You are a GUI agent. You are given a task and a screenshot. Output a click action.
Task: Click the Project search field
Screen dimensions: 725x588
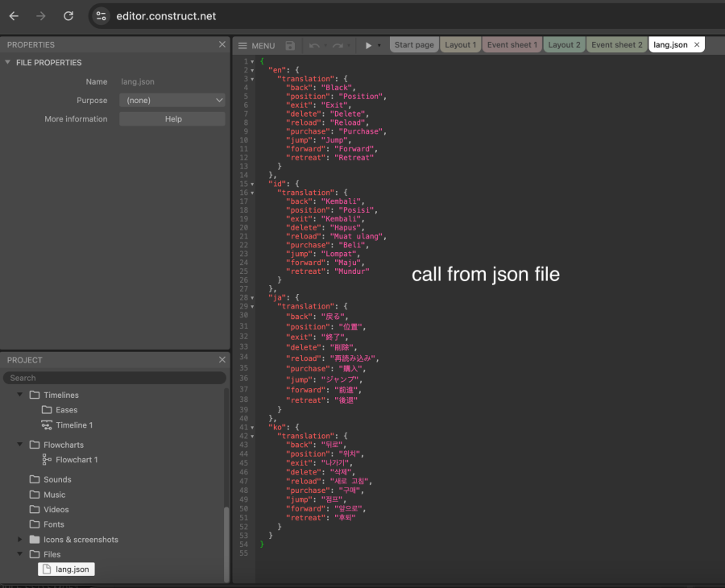(x=114, y=378)
